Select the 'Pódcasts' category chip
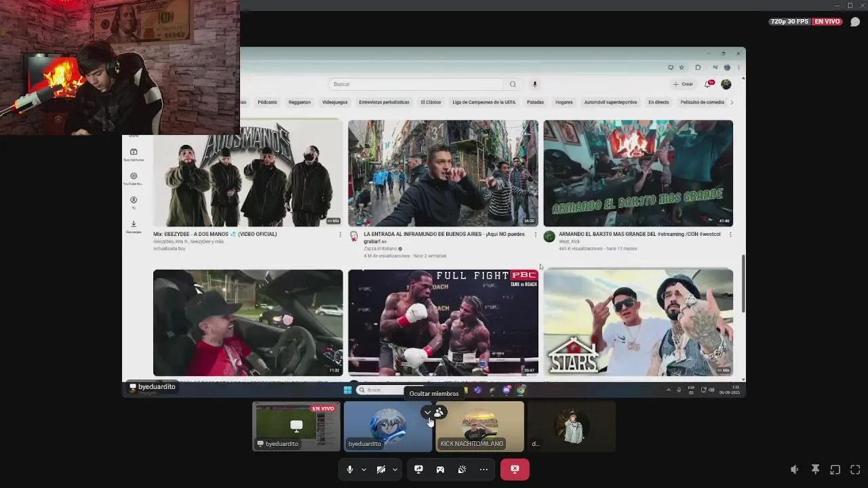 267,102
